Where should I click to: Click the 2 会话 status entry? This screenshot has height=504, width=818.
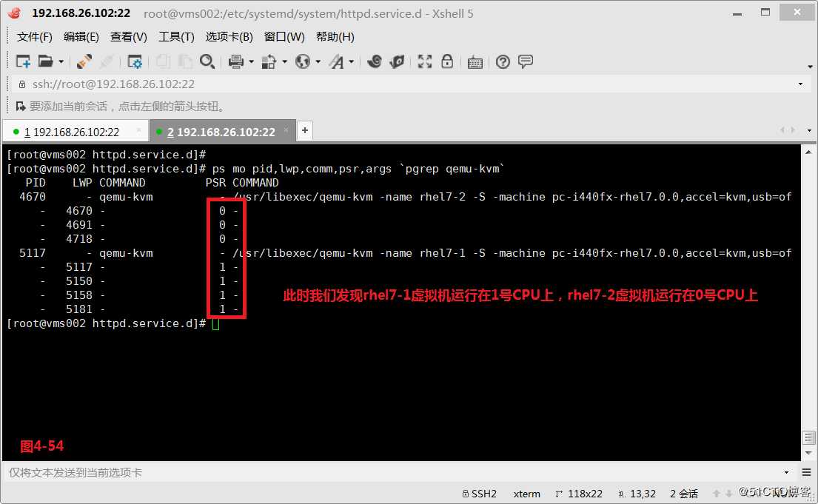click(x=684, y=494)
